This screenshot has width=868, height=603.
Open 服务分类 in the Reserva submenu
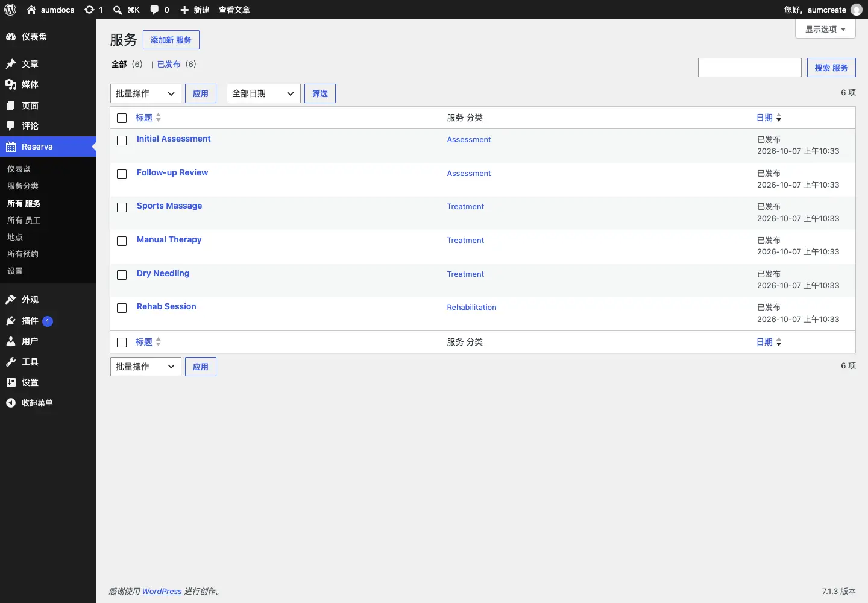pos(23,186)
